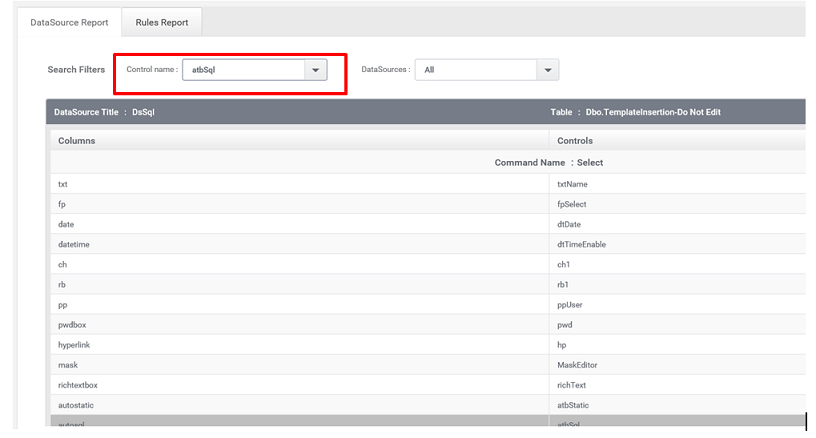816x438 pixels.
Task: Select the fpSelect control cell
Action: click(678, 204)
